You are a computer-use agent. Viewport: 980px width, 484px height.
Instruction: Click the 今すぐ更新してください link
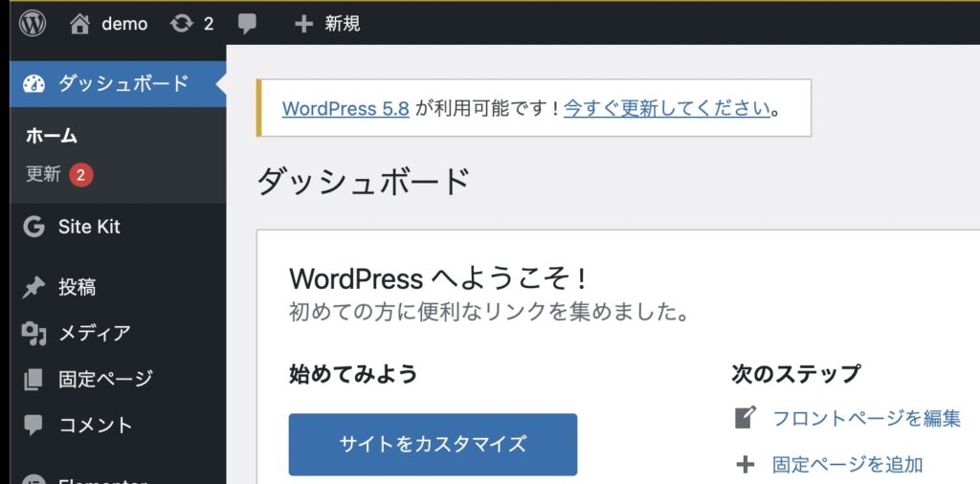point(667,108)
